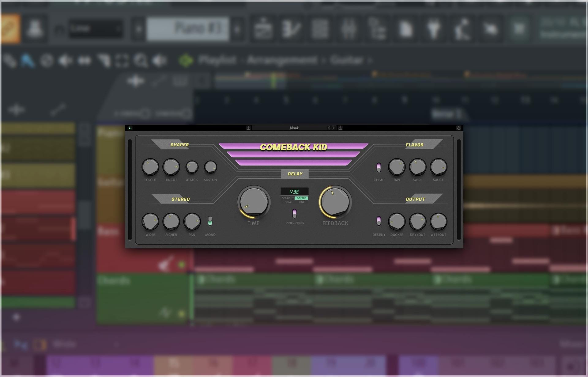The image size is (588, 377).
Task: Click the export preset upload icon
Action: click(x=340, y=128)
